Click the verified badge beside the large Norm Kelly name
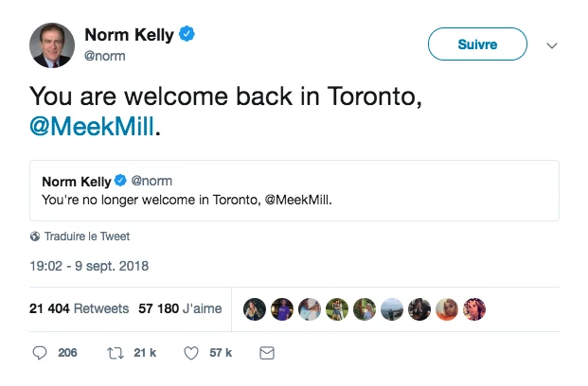588x386 pixels. [x=188, y=35]
